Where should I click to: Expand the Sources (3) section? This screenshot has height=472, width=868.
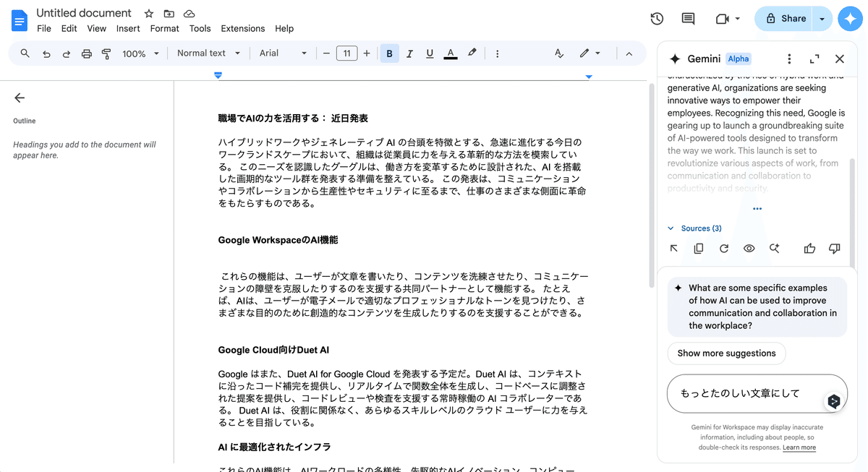pyautogui.click(x=694, y=228)
